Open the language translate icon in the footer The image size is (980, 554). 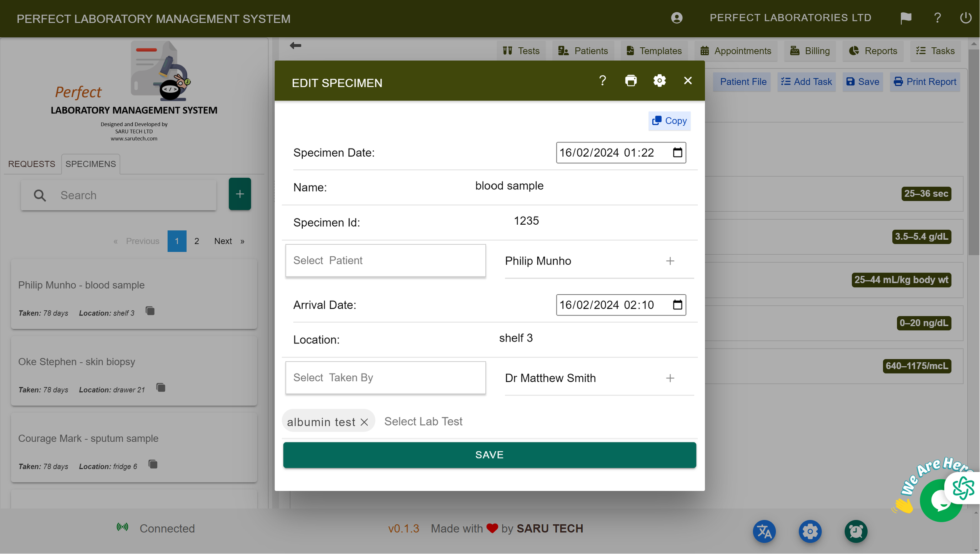pyautogui.click(x=764, y=531)
